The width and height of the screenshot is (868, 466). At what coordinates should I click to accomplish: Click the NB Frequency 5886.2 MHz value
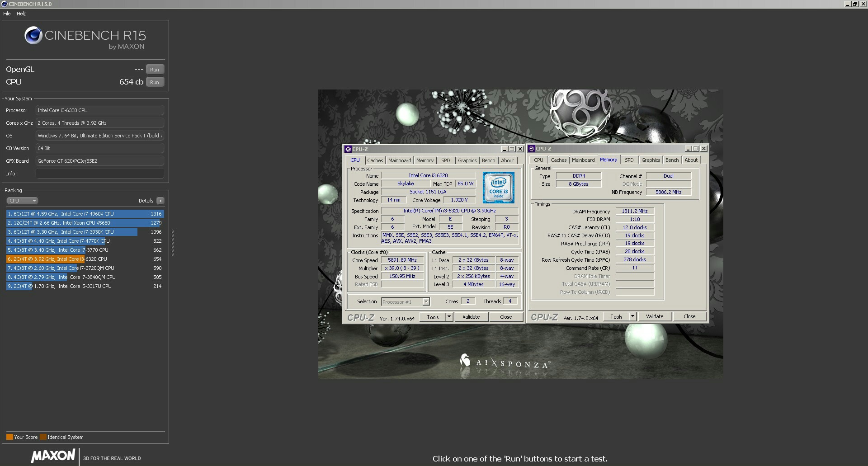669,193
